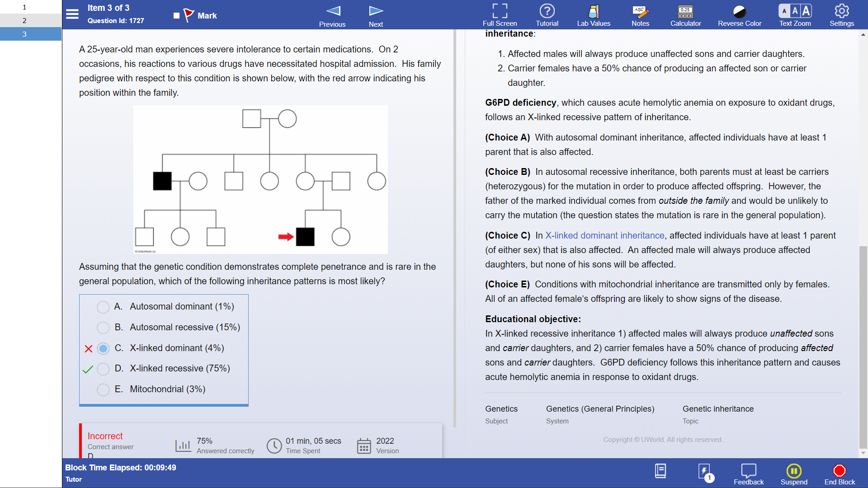Choose answer E Mitochondrial
Viewport: 868px width, 488px height.
[103, 389]
